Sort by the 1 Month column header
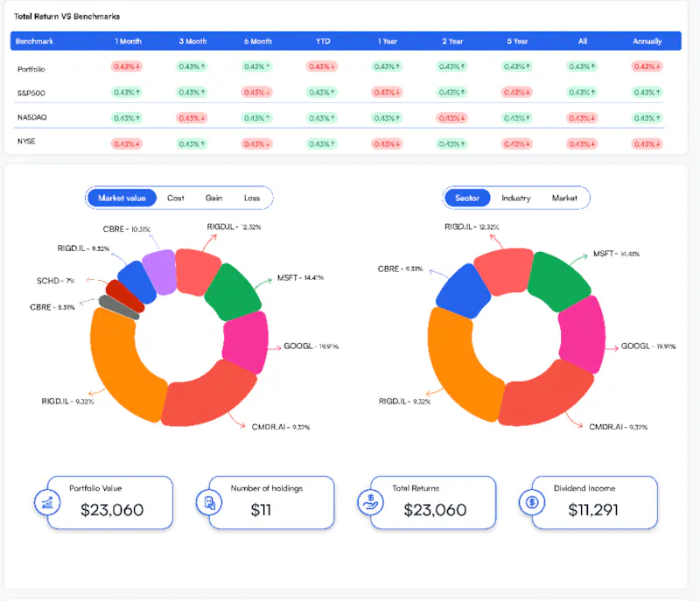This screenshot has width=700, height=601. pyautogui.click(x=128, y=41)
